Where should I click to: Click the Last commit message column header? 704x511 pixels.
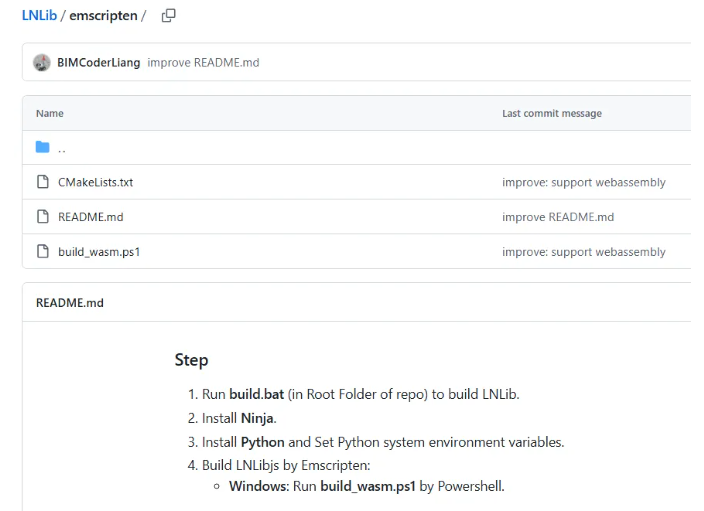[x=551, y=114]
